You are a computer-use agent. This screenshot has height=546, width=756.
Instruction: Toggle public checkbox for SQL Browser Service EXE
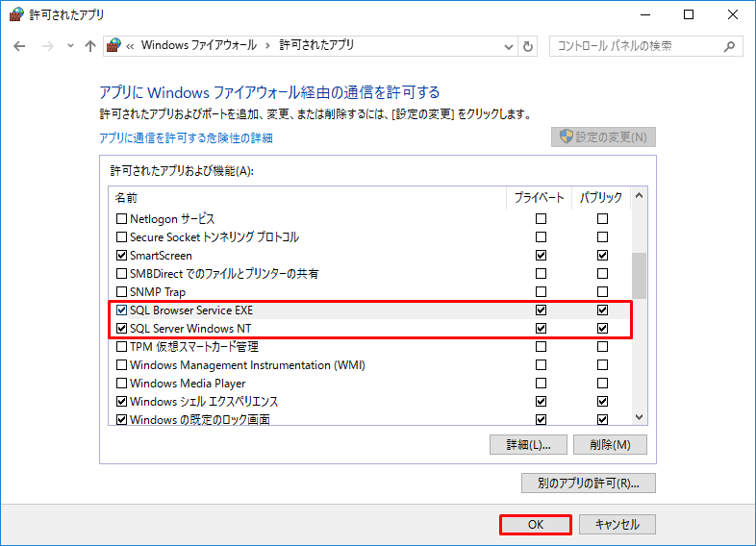(x=602, y=310)
